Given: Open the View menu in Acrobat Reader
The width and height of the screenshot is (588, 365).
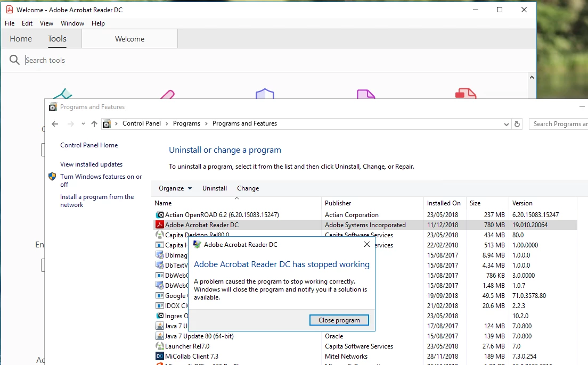Looking at the screenshot, I should click(46, 23).
